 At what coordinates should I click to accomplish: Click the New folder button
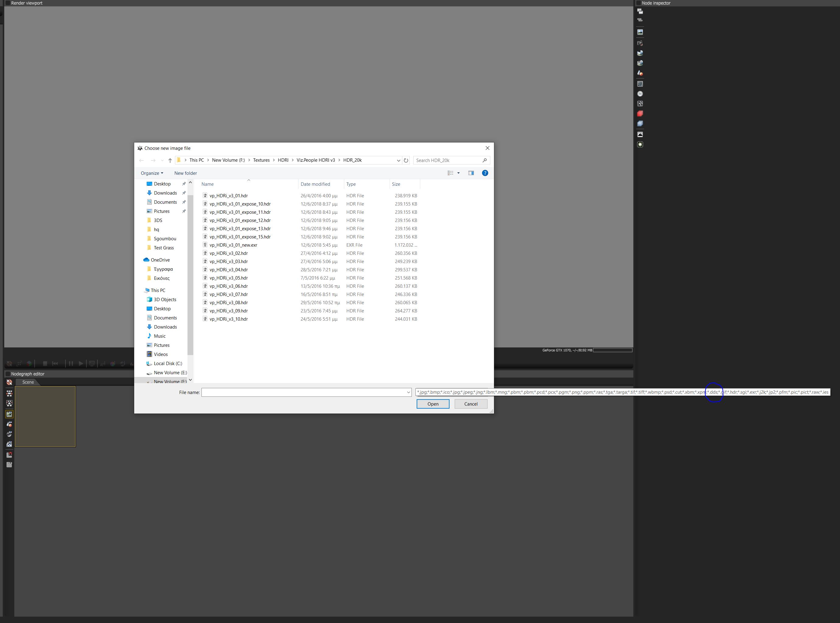pos(185,173)
